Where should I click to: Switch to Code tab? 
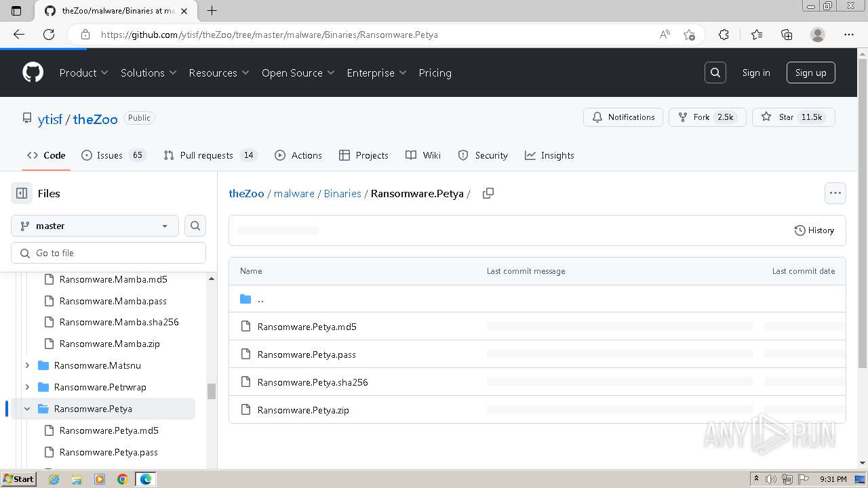[x=46, y=155]
